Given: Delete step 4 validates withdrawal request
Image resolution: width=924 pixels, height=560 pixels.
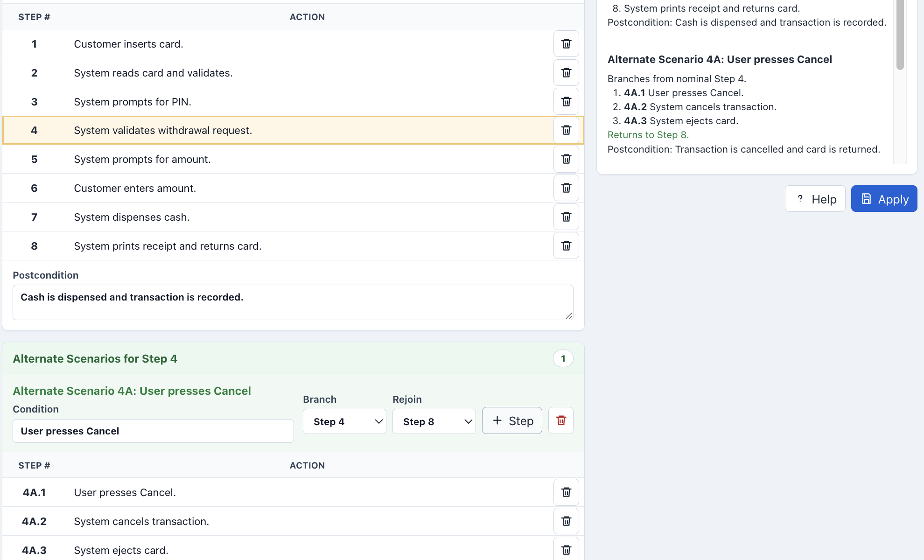Looking at the screenshot, I should click(566, 130).
